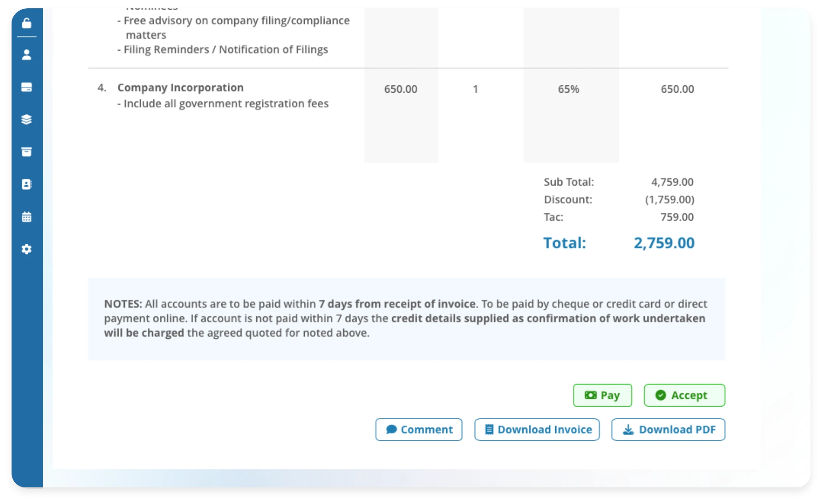Screen dimensions: 823x504
Task: Open the layers/services panel from the sidebar
Action: coord(26,120)
